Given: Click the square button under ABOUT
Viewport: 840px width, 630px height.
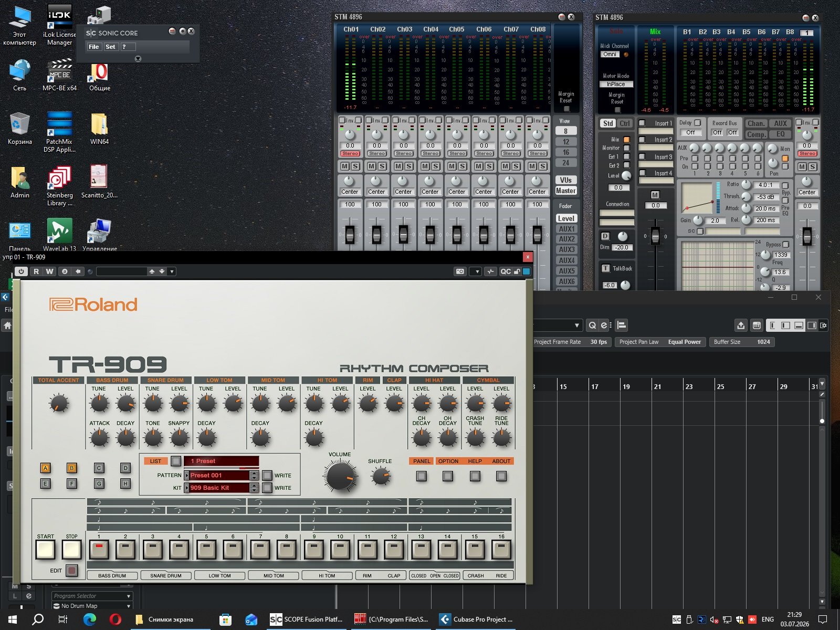Looking at the screenshot, I should [x=501, y=476].
